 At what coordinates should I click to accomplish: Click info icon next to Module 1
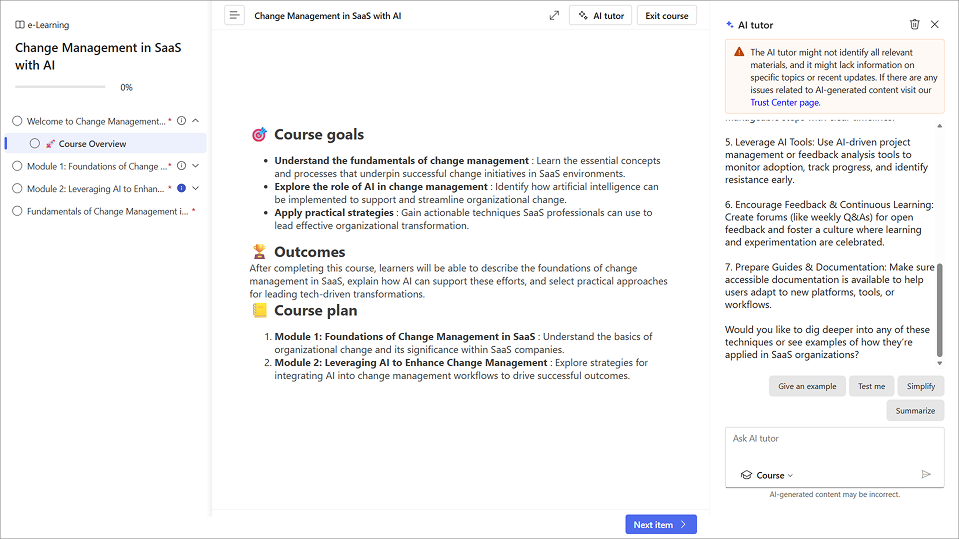tap(181, 166)
